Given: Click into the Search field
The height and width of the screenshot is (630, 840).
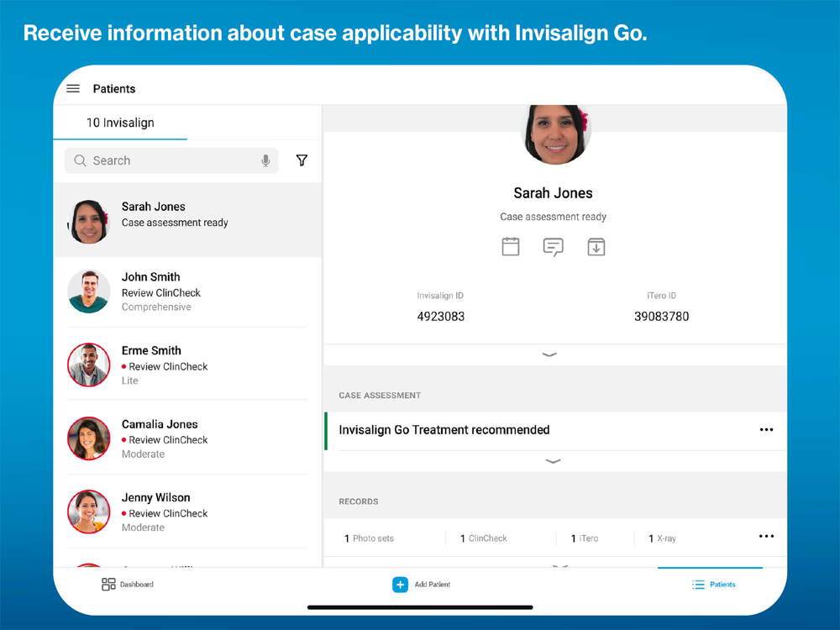Looking at the screenshot, I should pos(171,160).
